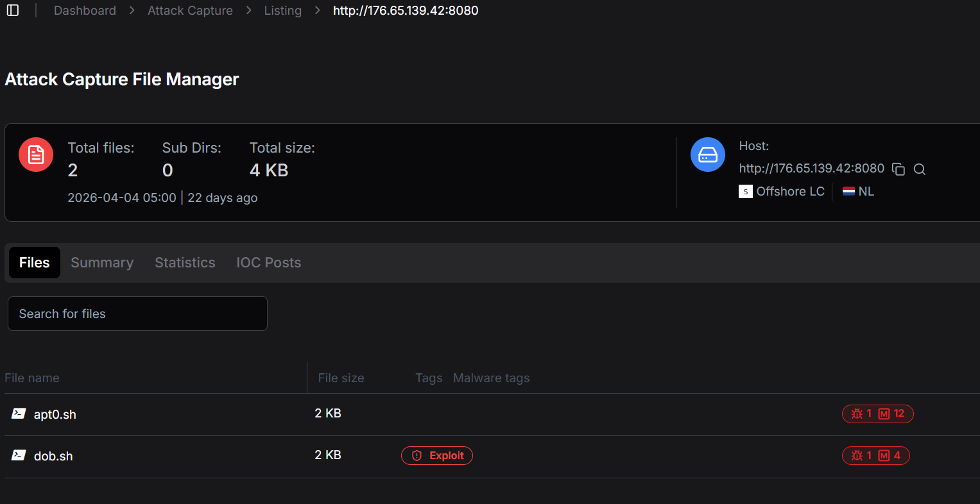Image resolution: width=980 pixels, height=504 pixels.
Task: Go to Dashboard breadcrumb
Action: coord(85,10)
